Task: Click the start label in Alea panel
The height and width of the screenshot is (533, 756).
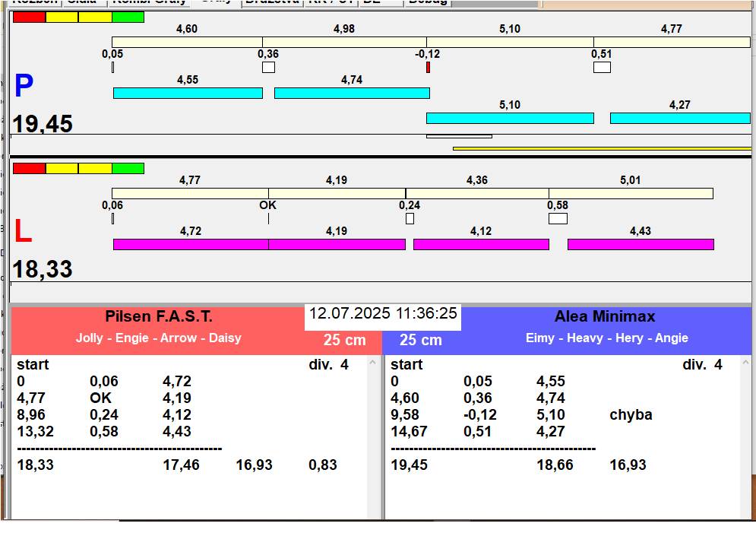Action: 406,364
